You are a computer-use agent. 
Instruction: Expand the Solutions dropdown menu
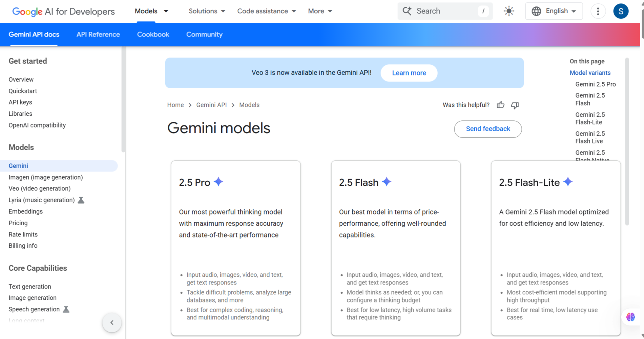click(207, 11)
